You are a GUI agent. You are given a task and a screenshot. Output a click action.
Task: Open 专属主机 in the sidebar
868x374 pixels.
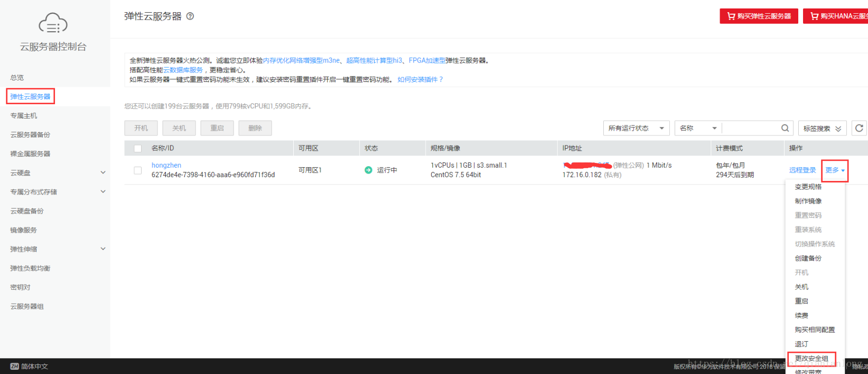24,115
